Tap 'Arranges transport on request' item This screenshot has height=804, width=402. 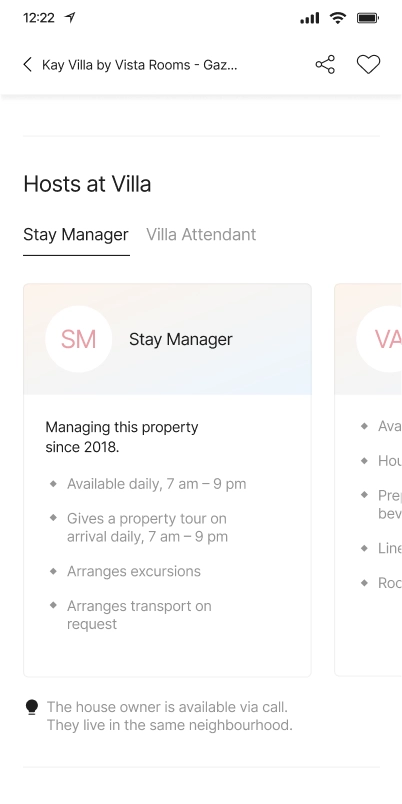[139, 615]
